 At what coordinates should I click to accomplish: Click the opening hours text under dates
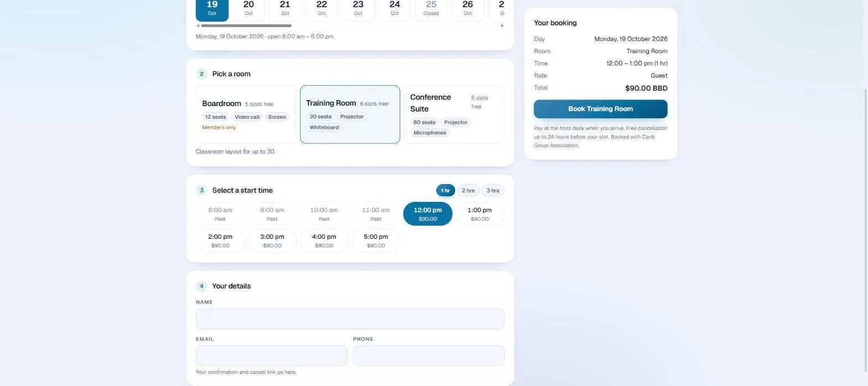click(265, 36)
